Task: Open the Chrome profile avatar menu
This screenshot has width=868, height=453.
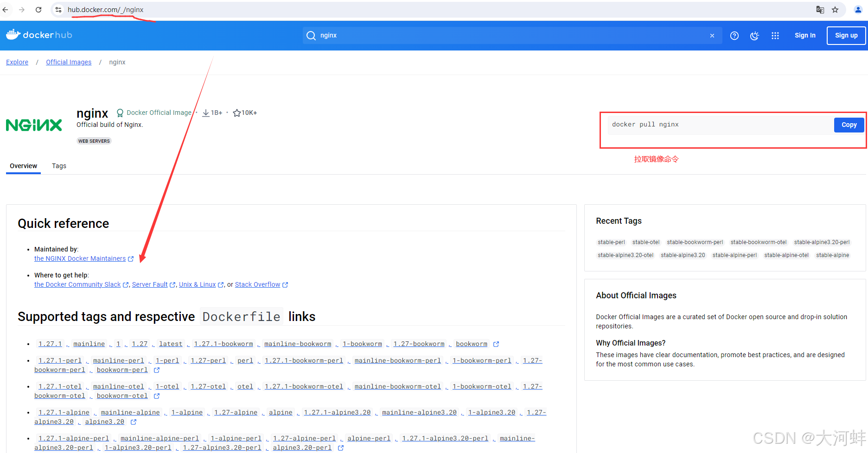Action: tap(858, 9)
